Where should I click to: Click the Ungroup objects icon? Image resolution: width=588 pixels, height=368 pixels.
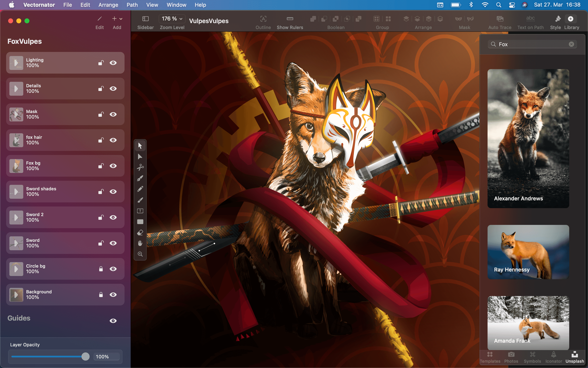(x=388, y=19)
